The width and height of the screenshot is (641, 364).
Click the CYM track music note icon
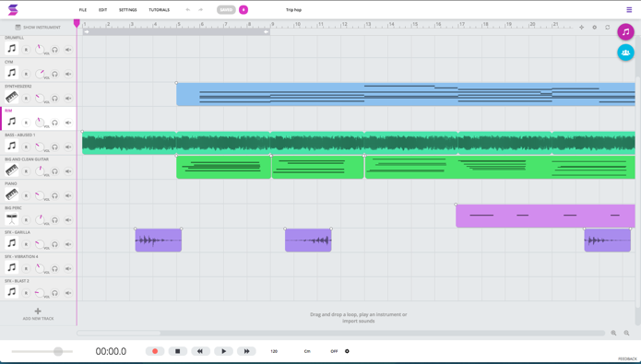[11, 73]
